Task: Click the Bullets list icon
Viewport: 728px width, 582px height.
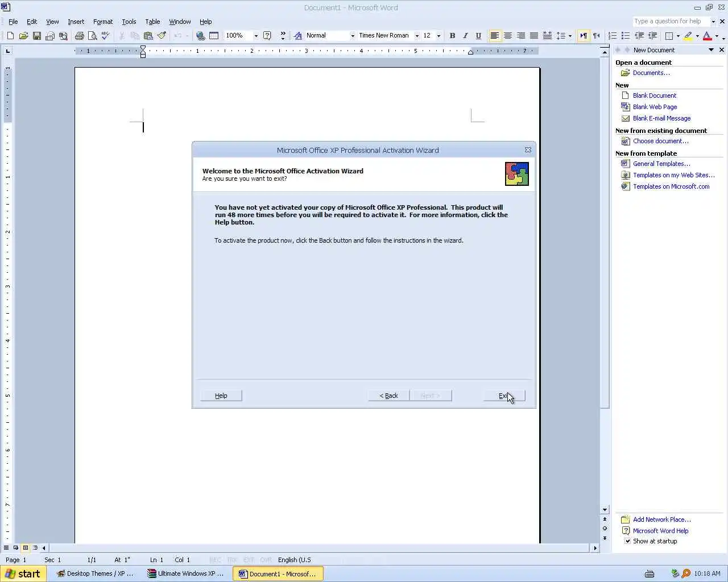Action: (626, 36)
